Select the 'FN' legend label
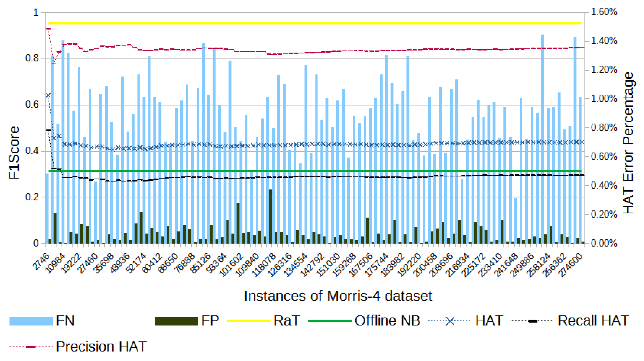 click(x=65, y=321)
